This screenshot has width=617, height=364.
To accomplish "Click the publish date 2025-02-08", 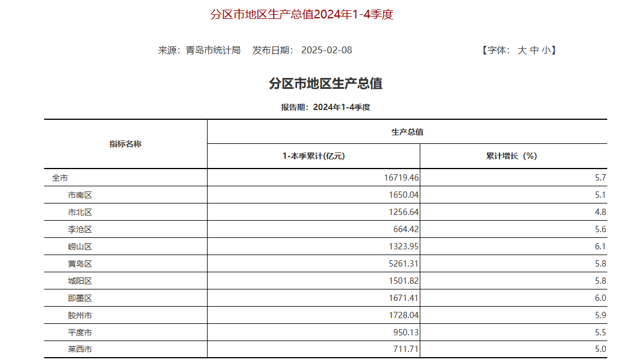I will [327, 50].
